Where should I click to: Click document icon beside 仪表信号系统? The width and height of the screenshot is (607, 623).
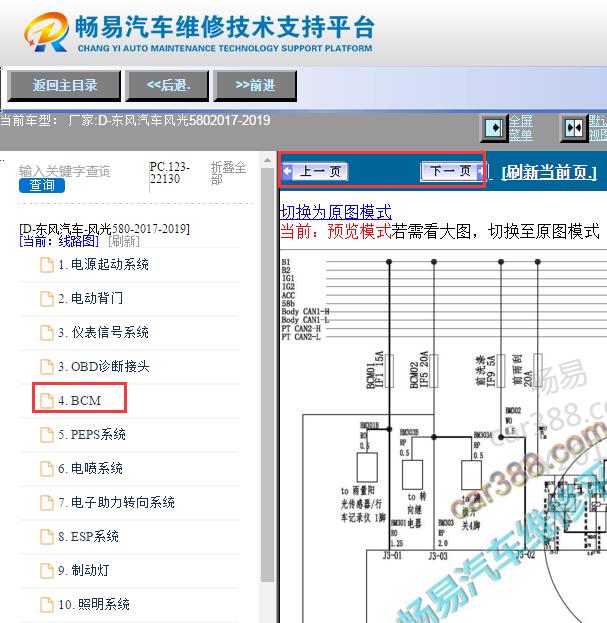coord(47,333)
